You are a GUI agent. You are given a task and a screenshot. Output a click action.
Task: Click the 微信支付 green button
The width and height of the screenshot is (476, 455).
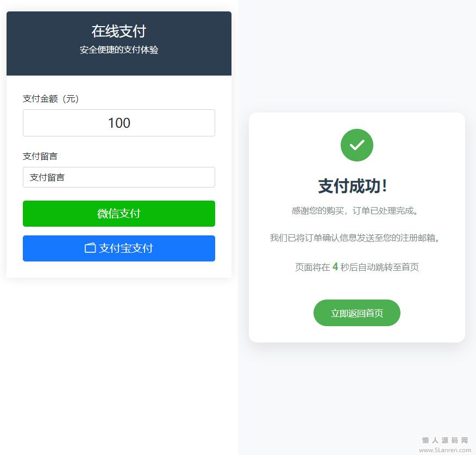(x=119, y=214)
